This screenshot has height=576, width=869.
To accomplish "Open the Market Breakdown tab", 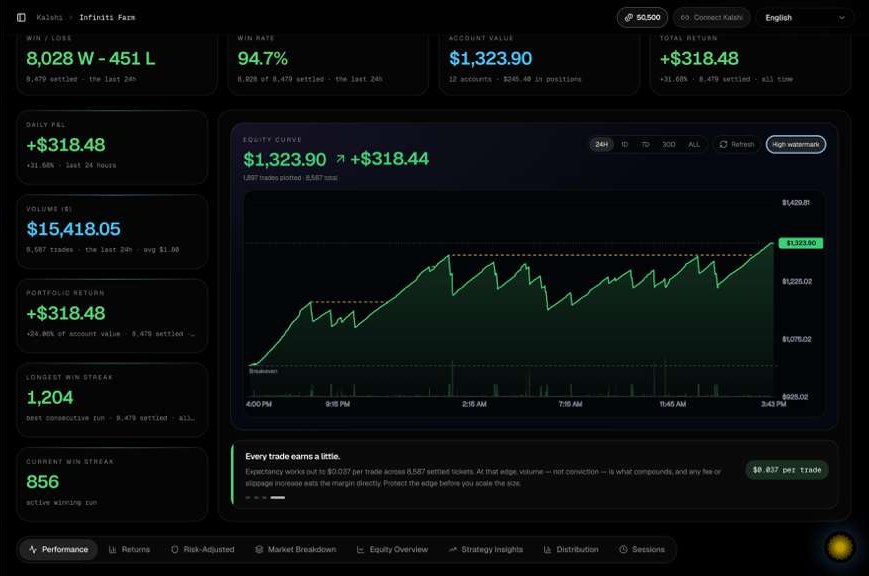I will tap(295, 549).
